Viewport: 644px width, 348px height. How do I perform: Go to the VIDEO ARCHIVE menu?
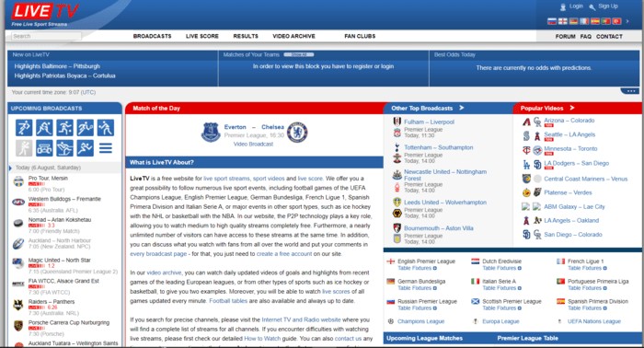[x=293, y=36]
